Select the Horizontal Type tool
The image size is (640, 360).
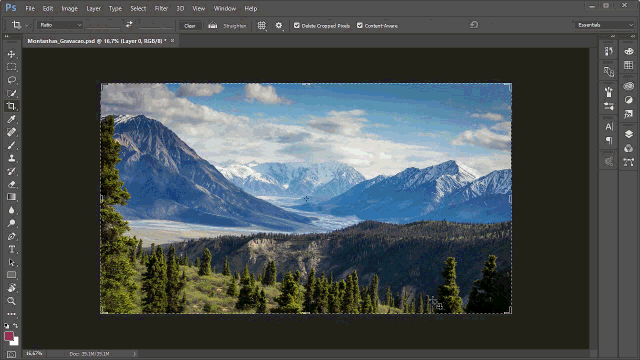[11, 249]
